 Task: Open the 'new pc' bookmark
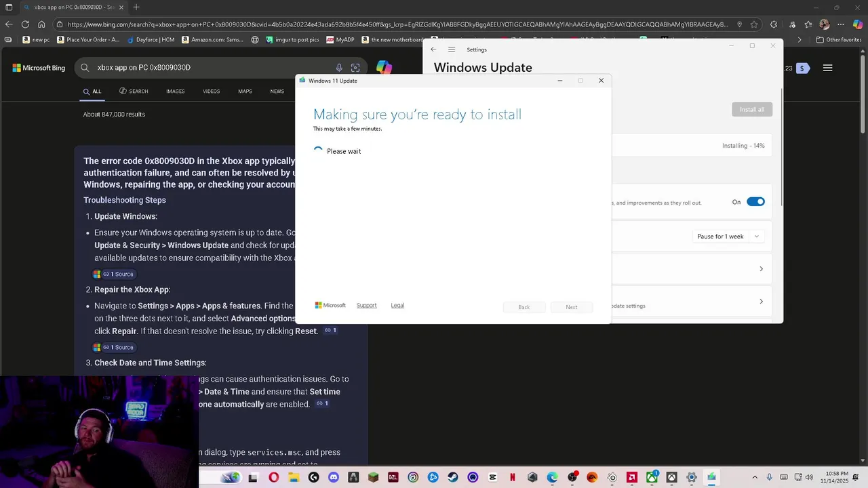point(36,40)
